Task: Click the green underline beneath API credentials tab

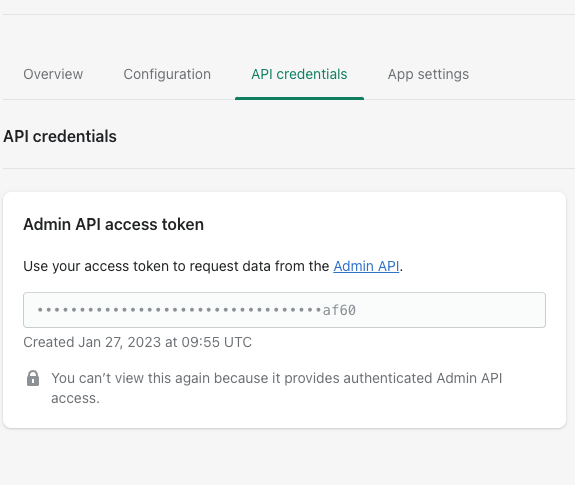Action: click(299, 98)
